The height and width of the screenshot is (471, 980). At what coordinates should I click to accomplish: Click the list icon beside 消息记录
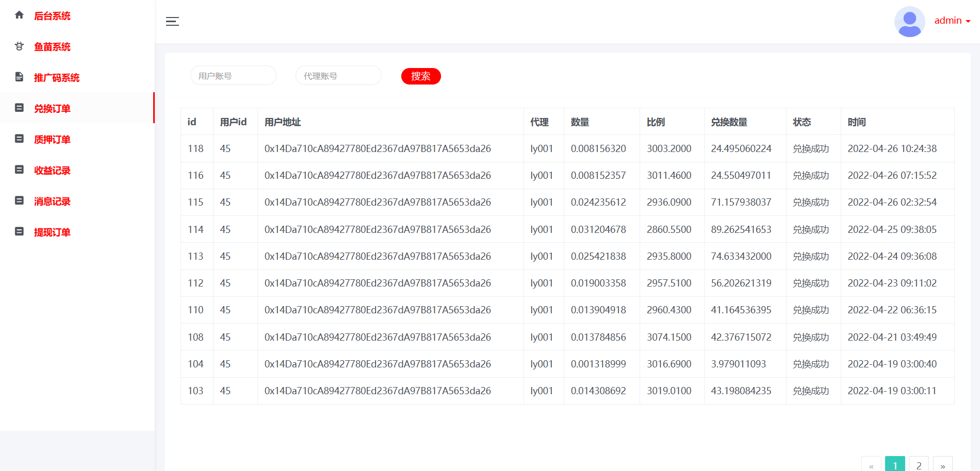[x=19, y=201]
